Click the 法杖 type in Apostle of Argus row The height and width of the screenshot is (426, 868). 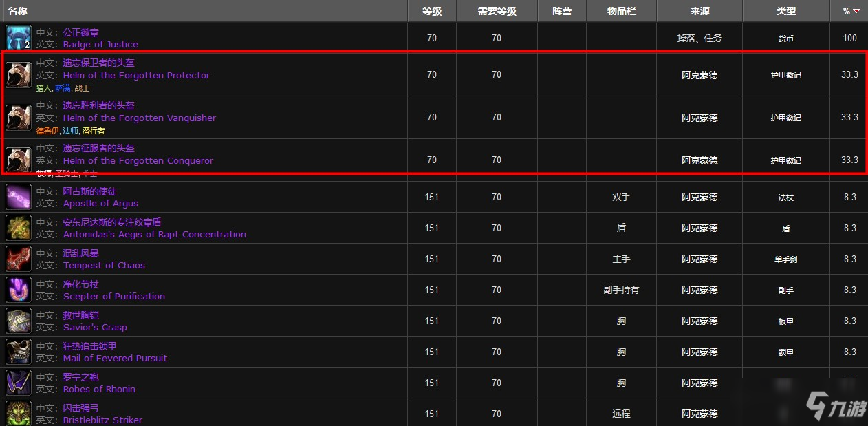click(785, 198)
